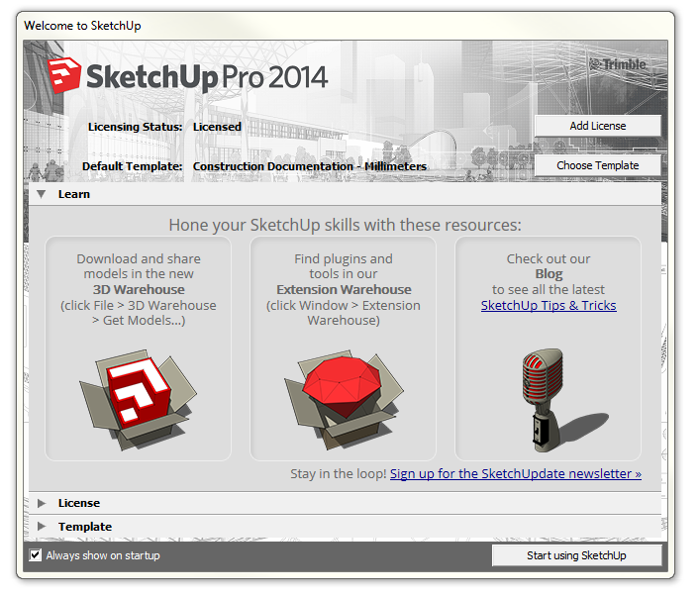
Task: Sign up for the SketchUpdate newsletter
Action: point(516,473)
